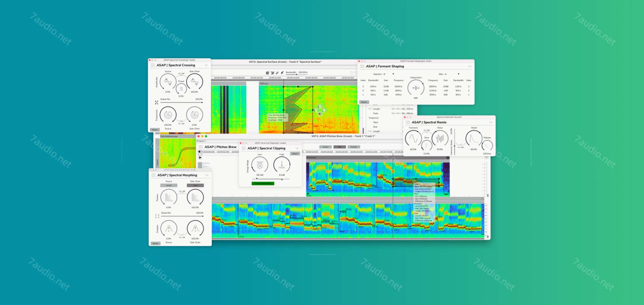Viewport: 644px width, 305px height.
Task: Open the hamburger menu in Spectral Remix
Action: pos(408,122)
